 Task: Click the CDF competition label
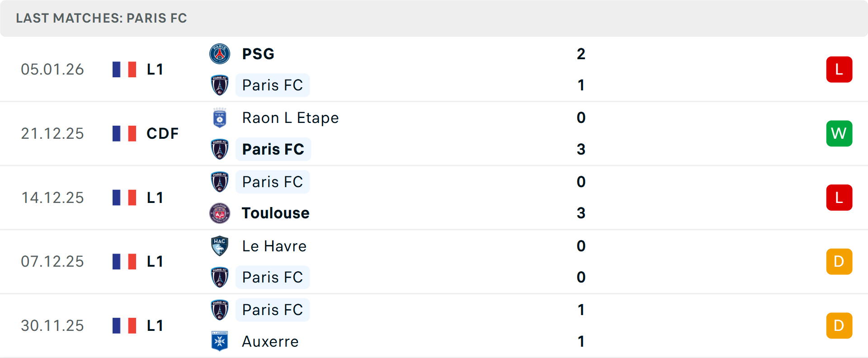click(x=162, y=133)
